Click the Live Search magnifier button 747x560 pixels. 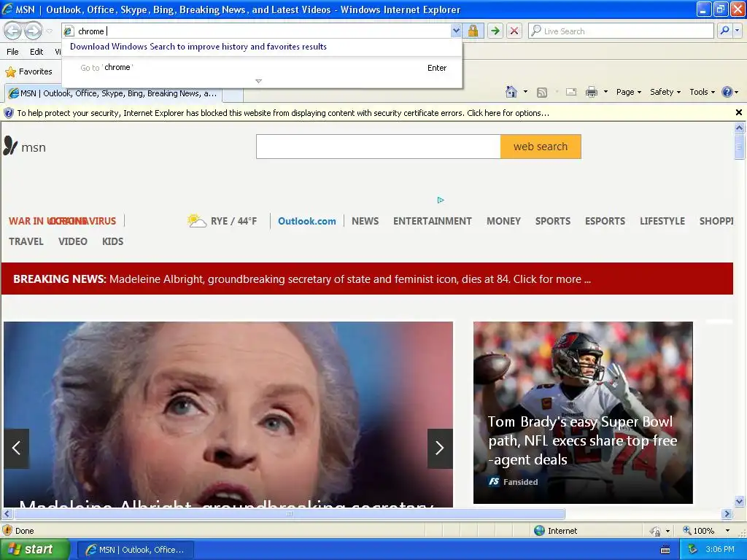[724, 31]
